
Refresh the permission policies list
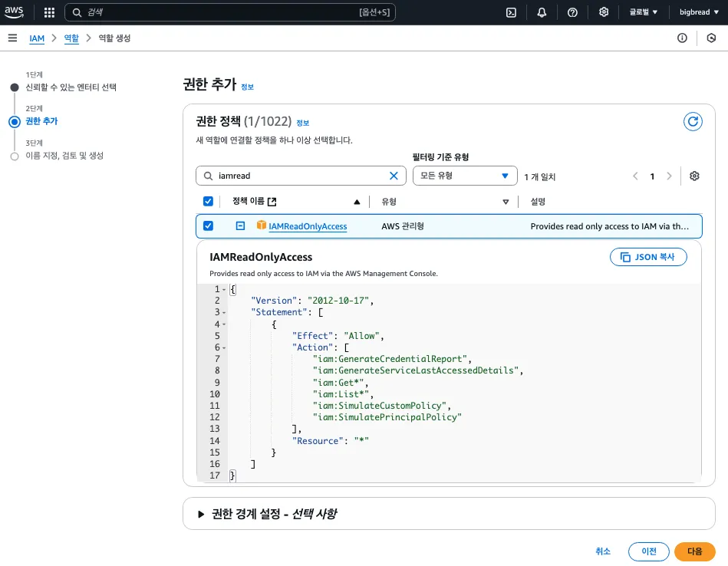click(692, 122)
